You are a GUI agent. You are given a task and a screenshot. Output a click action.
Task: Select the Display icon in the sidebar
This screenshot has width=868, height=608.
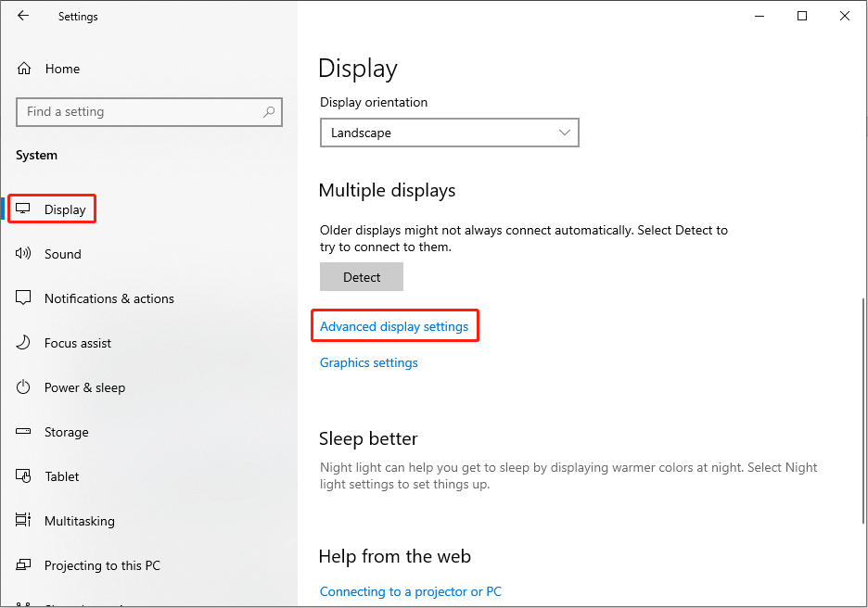tap(25, 208)
